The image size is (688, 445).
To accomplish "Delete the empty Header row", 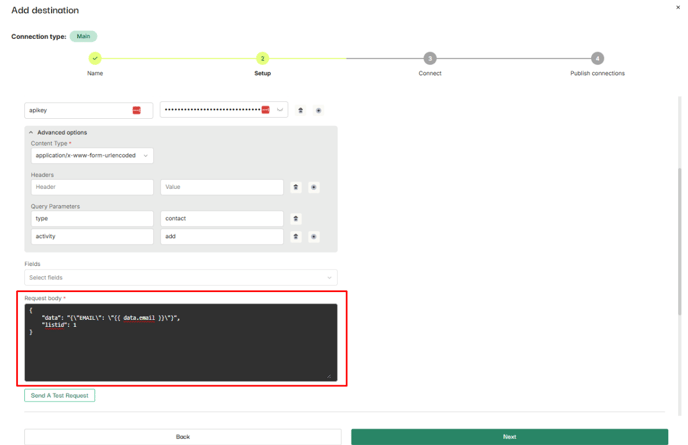I will coord(296,187).
